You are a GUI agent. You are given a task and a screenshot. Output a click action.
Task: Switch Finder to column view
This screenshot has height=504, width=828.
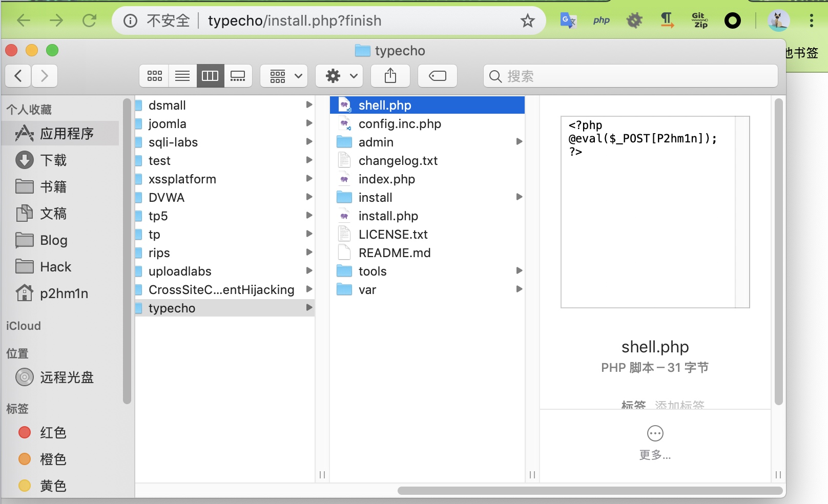coord(210,76)
